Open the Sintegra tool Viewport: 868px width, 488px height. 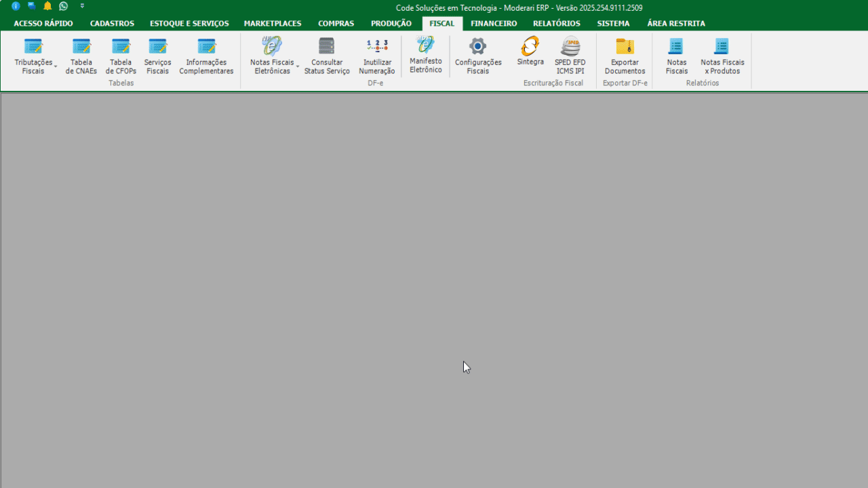pyautogui.click(x=530, y=52)
